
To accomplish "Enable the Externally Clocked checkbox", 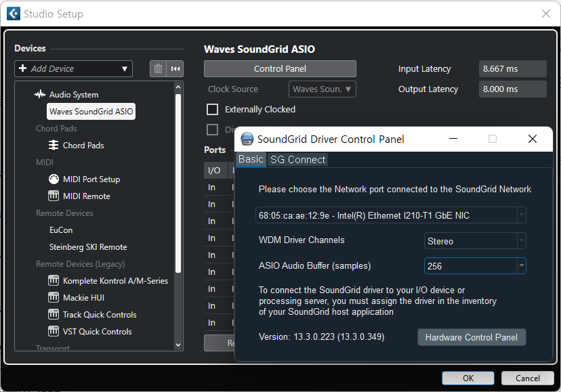I will (213, 110).
